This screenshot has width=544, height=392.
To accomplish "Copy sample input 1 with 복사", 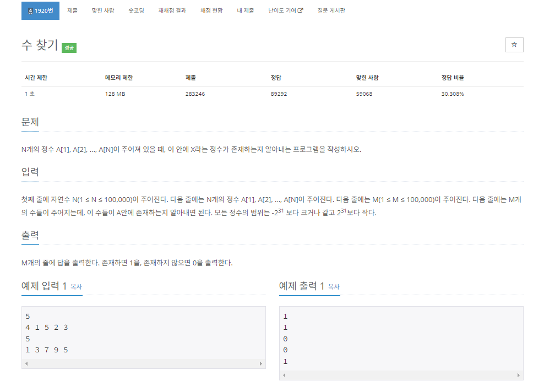I will click(76, 287).
